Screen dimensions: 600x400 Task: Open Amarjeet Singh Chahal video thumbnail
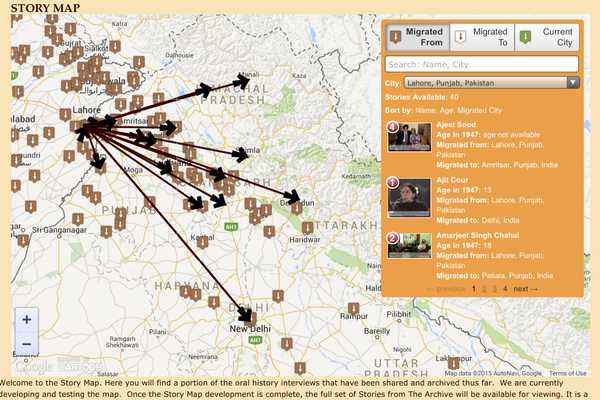[x=409, y=246]
